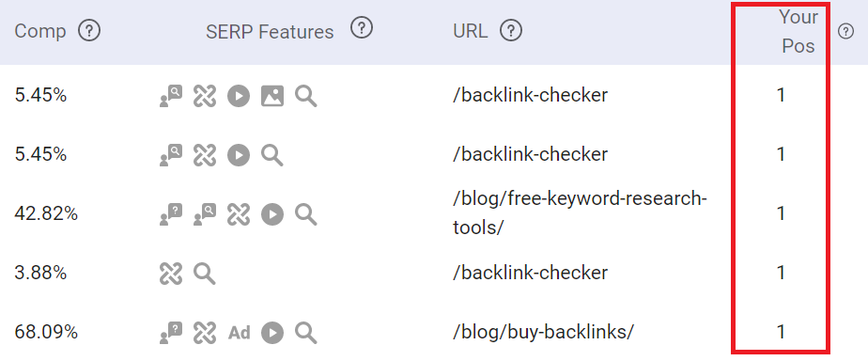The height and width of the screenshot is (361, 868).
Task: Click 68.09% competition value
Action: [x=46, y=332]
